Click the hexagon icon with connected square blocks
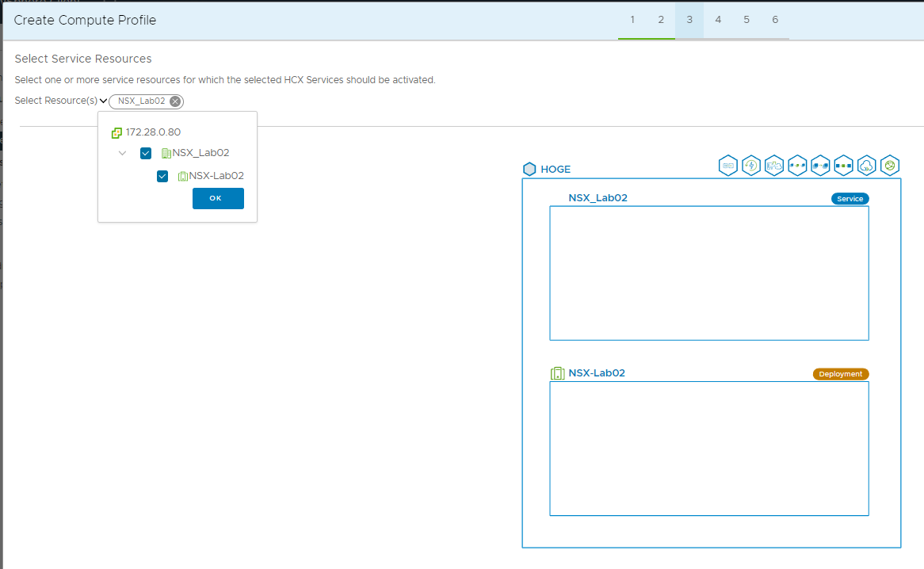The image size is (924, 569). pos(843,166)
